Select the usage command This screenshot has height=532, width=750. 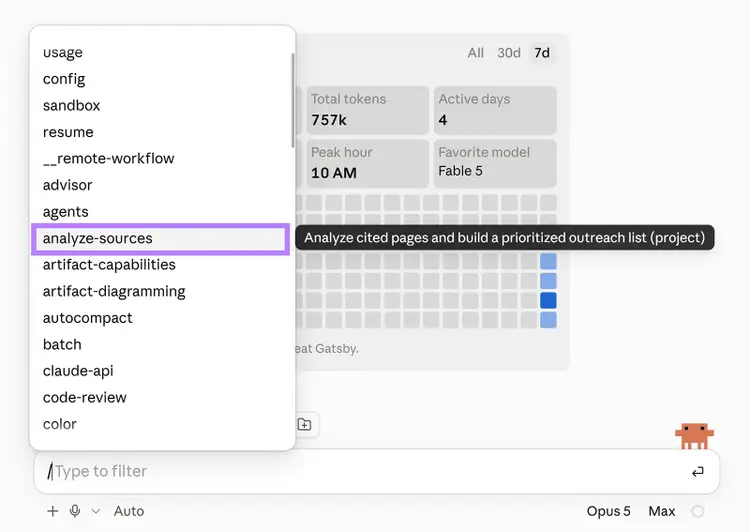160,52
